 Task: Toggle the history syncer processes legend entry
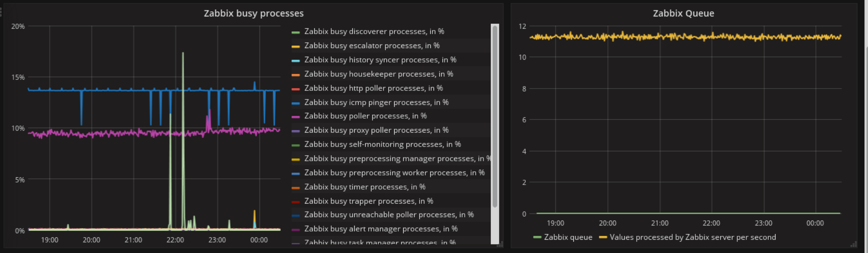tap(380, 60)
